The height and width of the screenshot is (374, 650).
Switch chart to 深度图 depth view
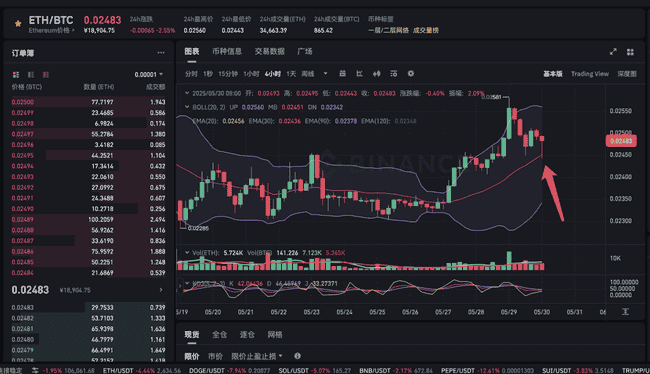pyautogui.click(x=627, y=74)
